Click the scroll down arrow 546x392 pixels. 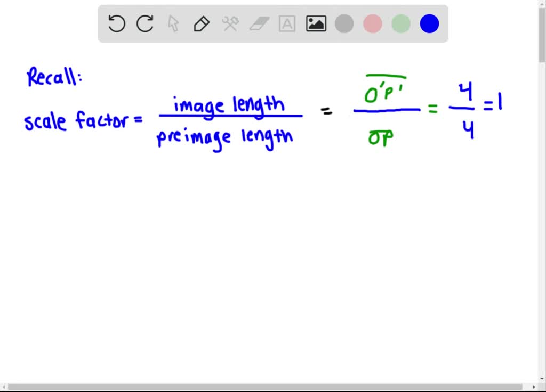(542, 379)
